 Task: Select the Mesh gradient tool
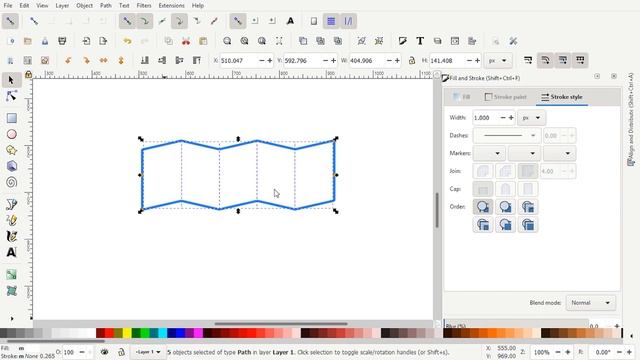tap(11, 291)
